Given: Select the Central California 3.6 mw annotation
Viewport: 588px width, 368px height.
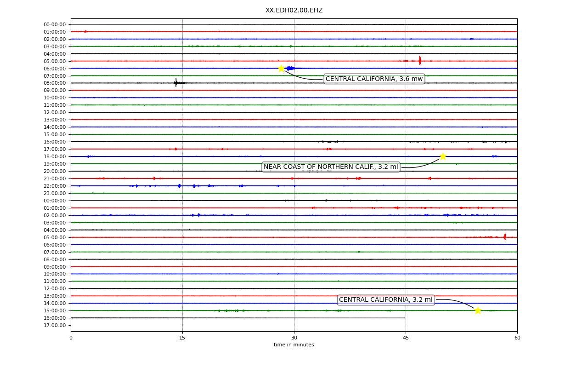Looking at the screenshot, I should pos(374,79).
